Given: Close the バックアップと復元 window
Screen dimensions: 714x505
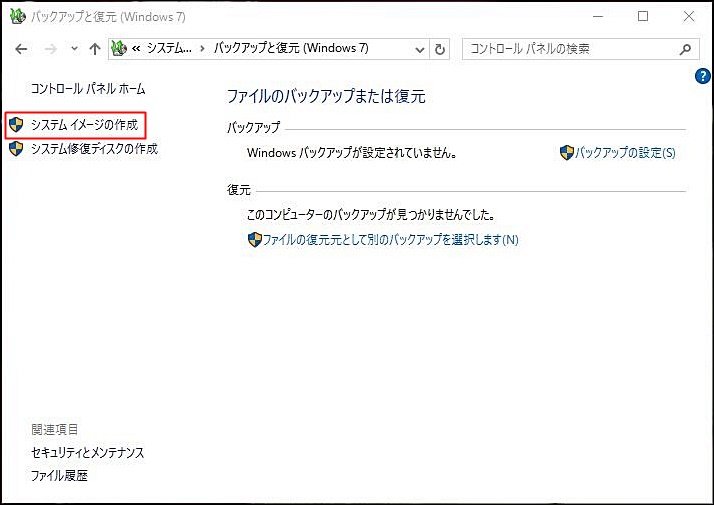Looking at the screenshot, I should [689, 16].
